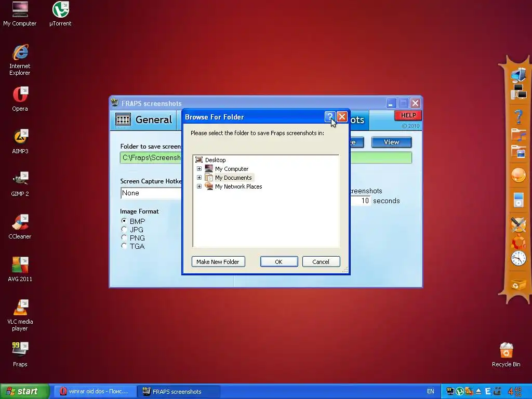Viewport: 532px width, 399px height.
Task: Select My Network Places in the folder tree
Action: (238, 187)
